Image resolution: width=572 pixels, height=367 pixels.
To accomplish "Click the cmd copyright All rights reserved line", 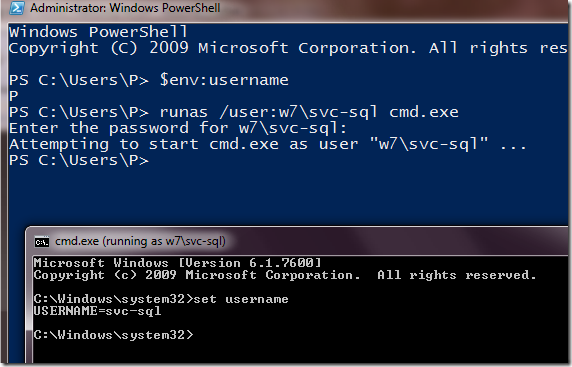I will [x=285, y=275].
